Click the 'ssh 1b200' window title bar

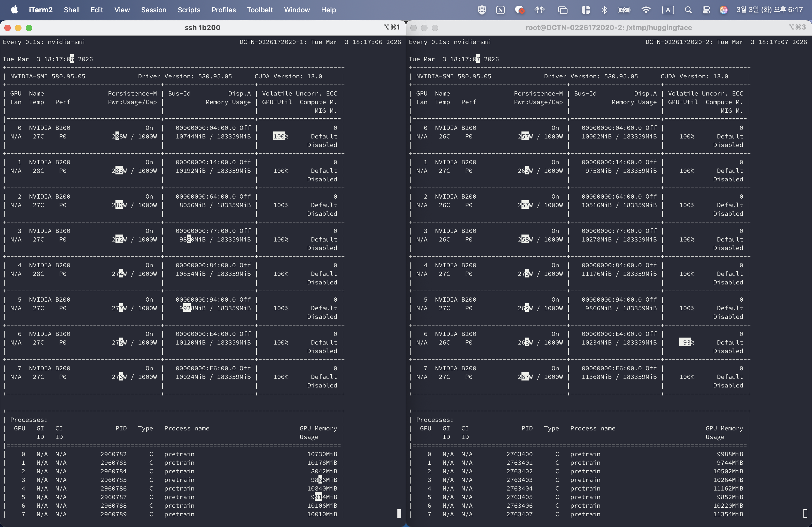coord(202,28)
